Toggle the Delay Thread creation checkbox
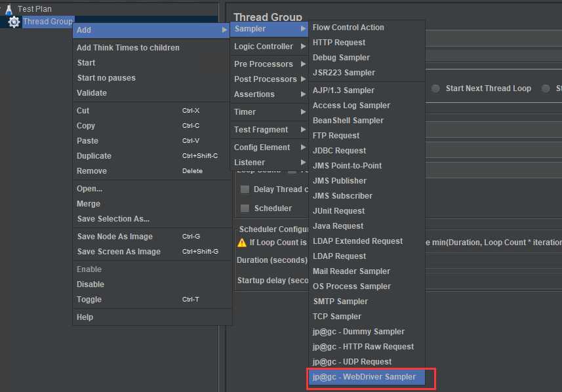Image resolution: width=562 pixels, height=392 pixels. click(245, 189)
